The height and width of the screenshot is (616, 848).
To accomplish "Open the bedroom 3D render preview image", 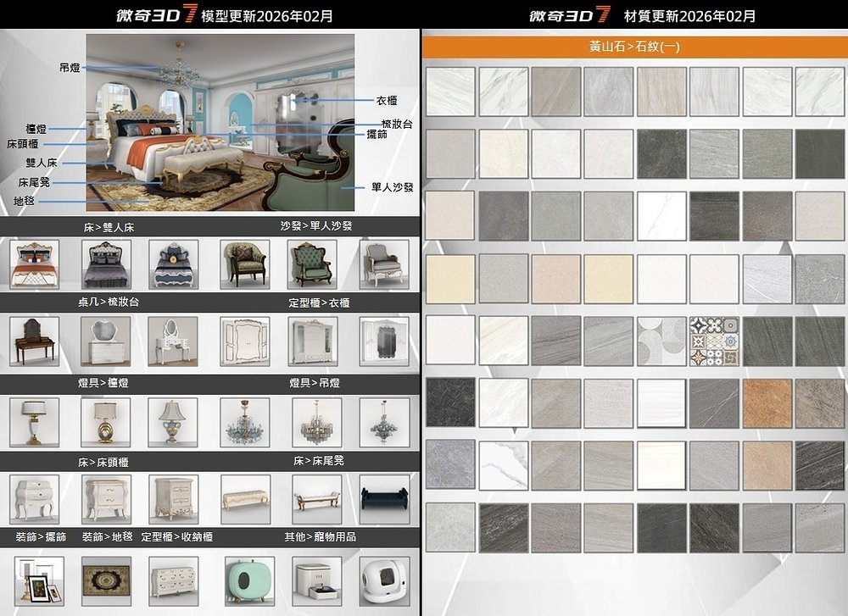I will (x=220, y=123).
